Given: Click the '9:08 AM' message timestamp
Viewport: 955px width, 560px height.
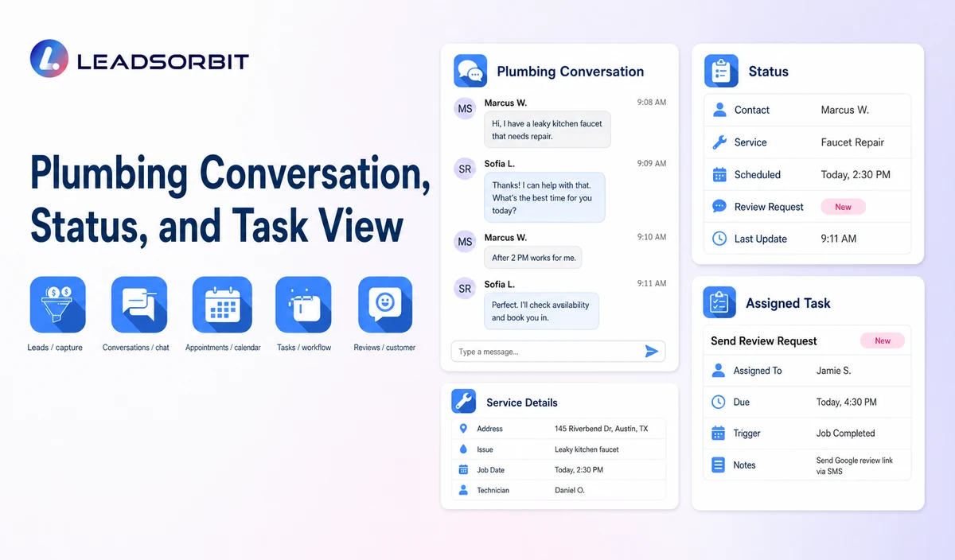Looking at the screenshot, I should pyautogui.click(x=652, y=103).
